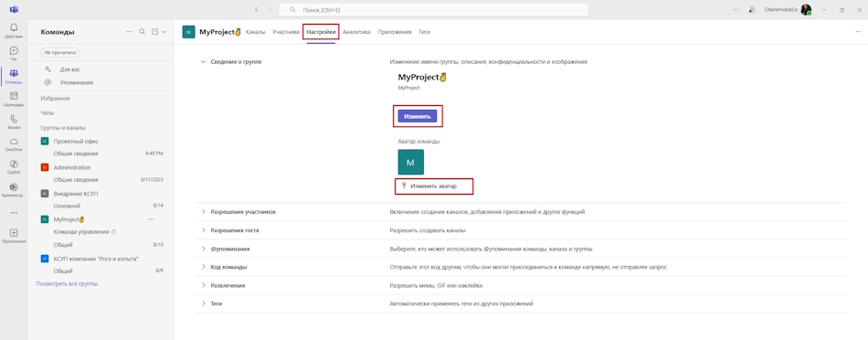Open the Oberemok&Co profile avatar
This screenshot has height=340, width=868.
pyautogui.click(x=806, y=10)
